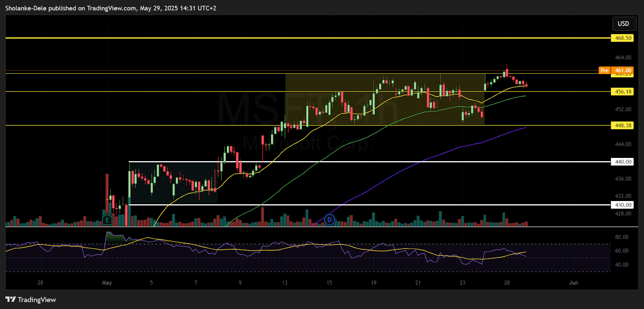The width and height of the screenshot is (644, 309).
Task: Click the RSI 60.00 axis label
Action: (x=622, y=251)
